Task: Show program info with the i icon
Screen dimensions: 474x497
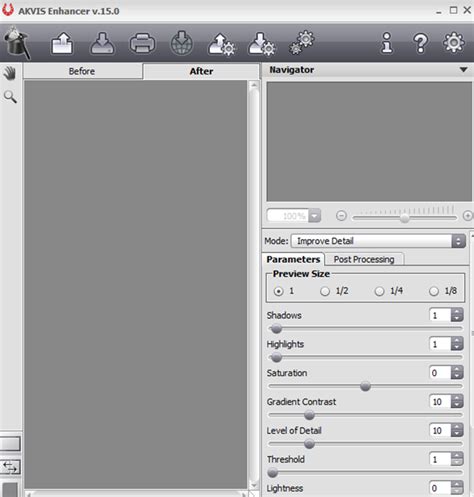Action: pyautogui.click(x=387, y=43)
